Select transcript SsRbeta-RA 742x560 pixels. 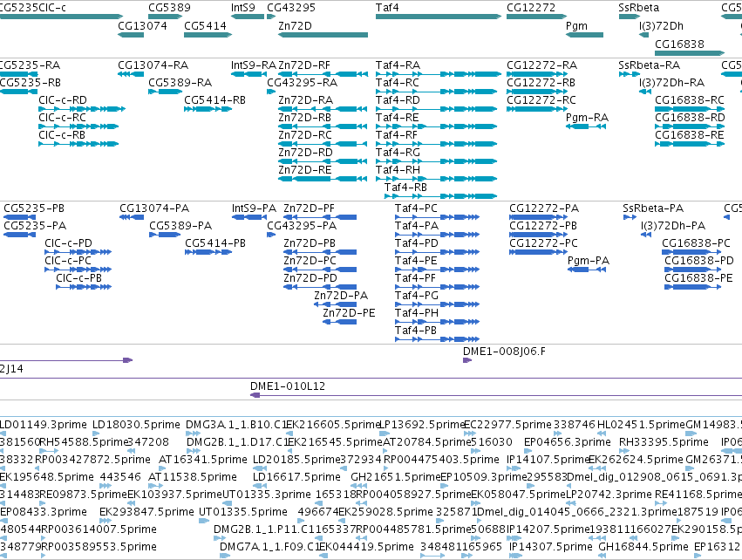pos(649,65)
